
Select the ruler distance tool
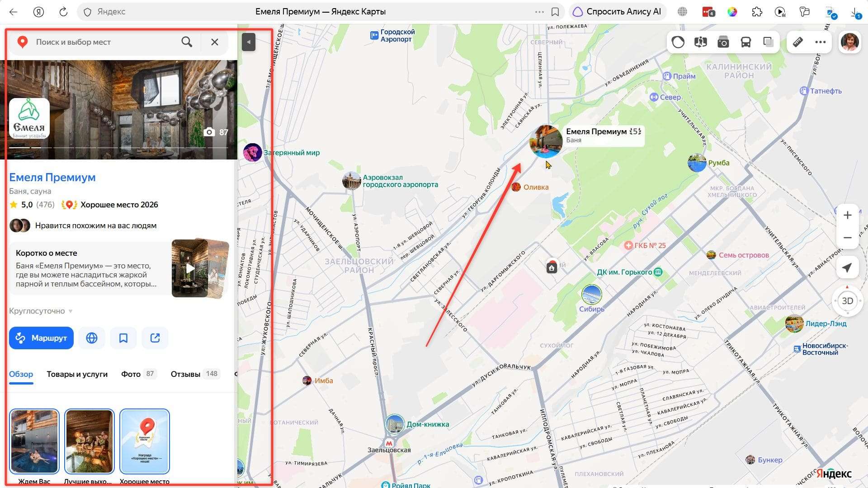(798, 42)
